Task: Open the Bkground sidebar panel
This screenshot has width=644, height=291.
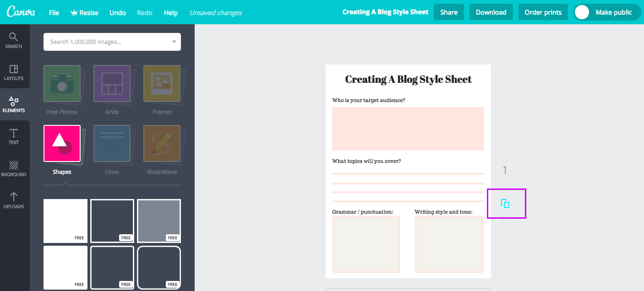Action: [x=14, y=168]
